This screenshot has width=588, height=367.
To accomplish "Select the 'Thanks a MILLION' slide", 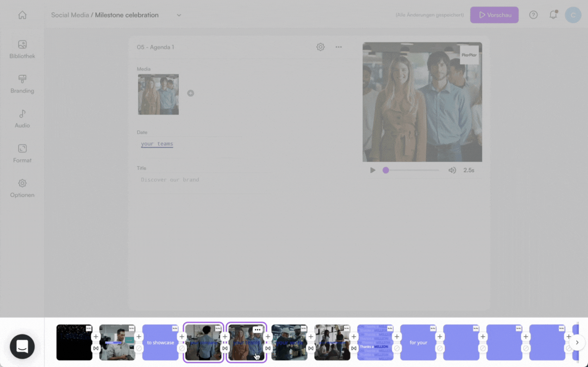I will (375, 342).
